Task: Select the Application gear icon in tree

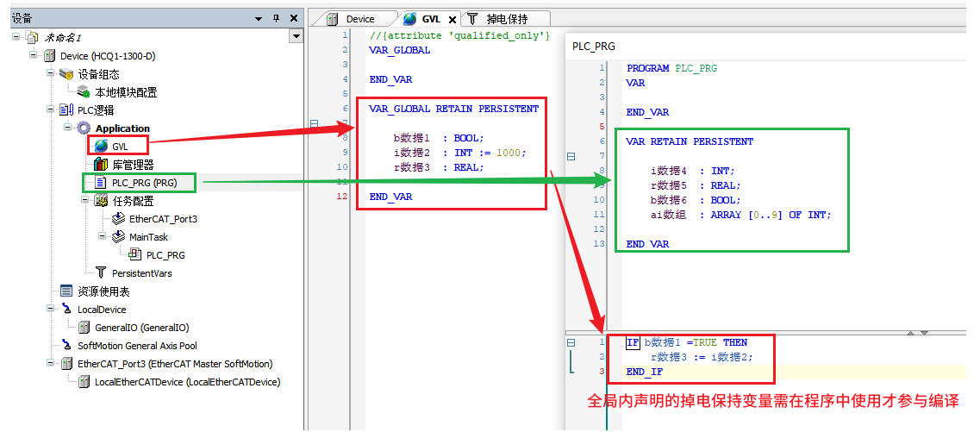Action: click(x=84, y=128)
